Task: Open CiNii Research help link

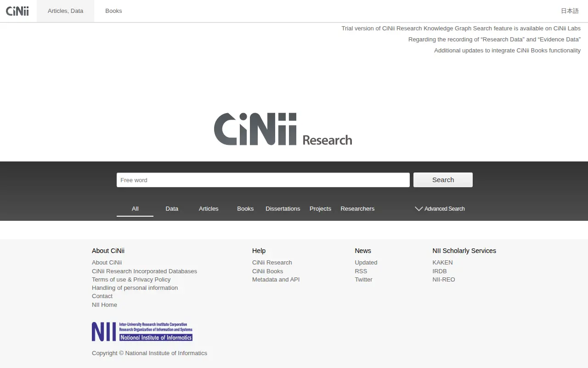Action: tap(272, 263)
